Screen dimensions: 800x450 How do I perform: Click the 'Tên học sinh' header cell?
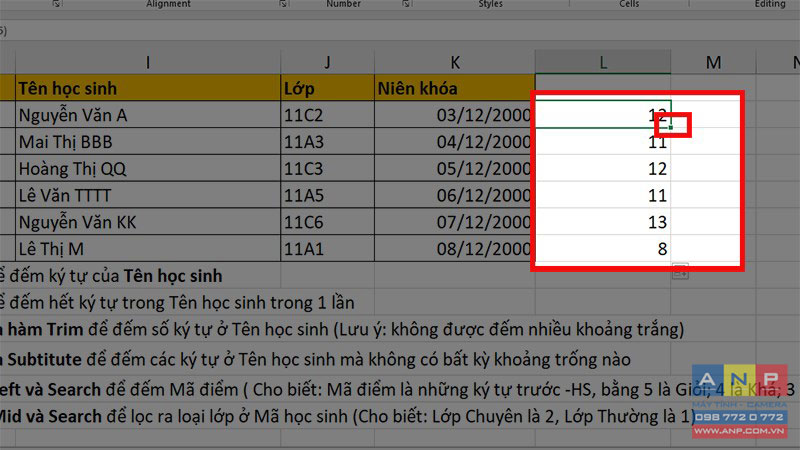pyautogui.click(x=148, y=88)
